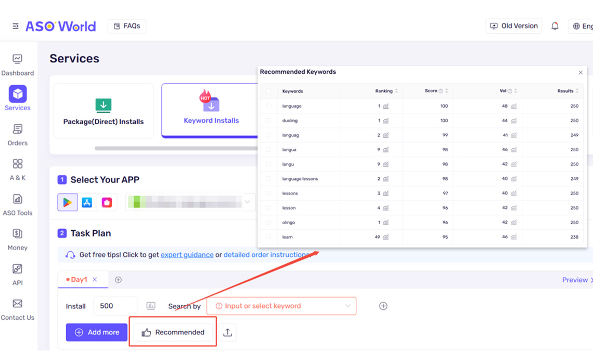Open ranking chart for 'language' row

click(386, 106)
